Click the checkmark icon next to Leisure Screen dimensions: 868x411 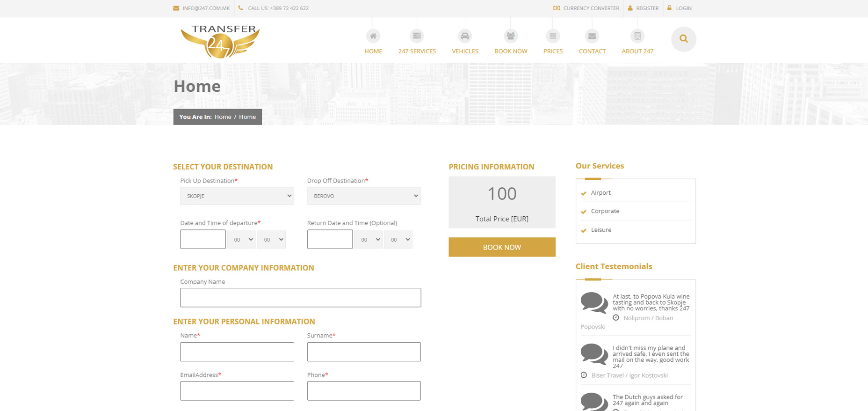pyautogui.click(x=584, y=230)
